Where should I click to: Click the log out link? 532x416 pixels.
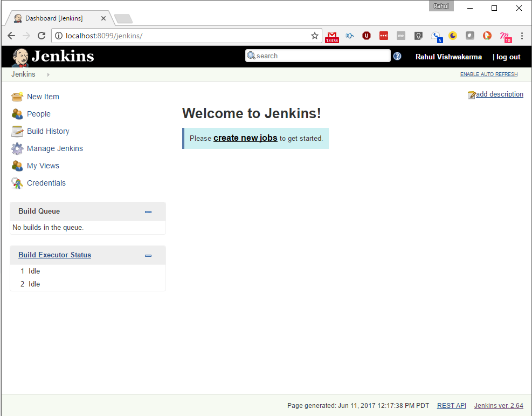pos(508,57)
